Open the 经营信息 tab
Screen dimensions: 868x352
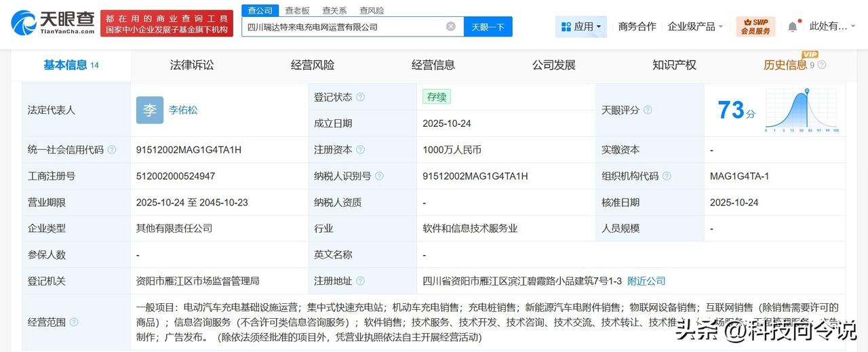[433, 65]
